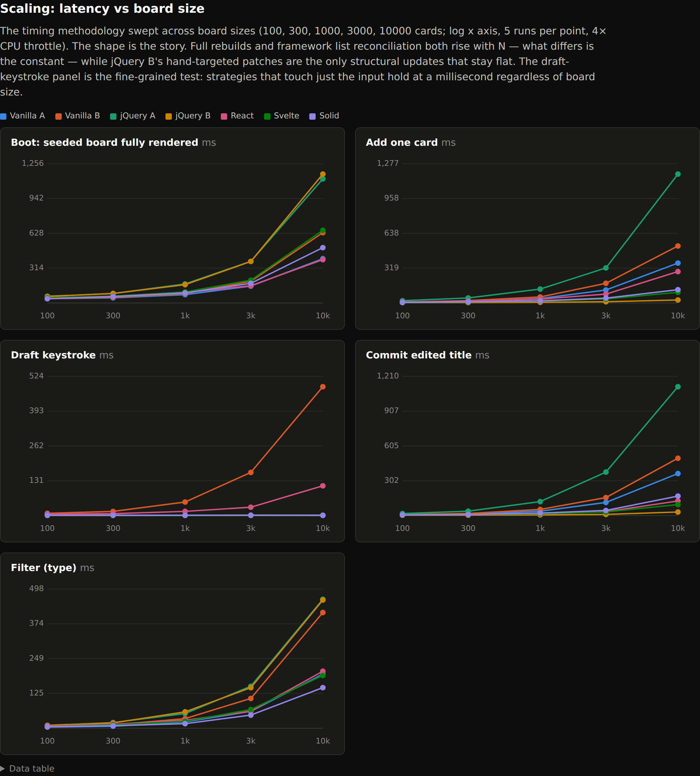Screen dimensions: 700x776
Task: Select the 'Svelte' legend label
Action: coord(286,116)
